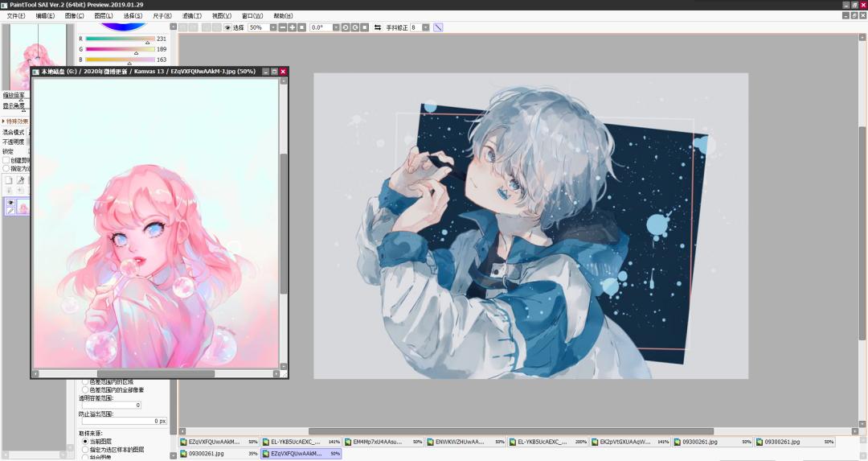Select the 当前图层 current layer radio button
Image resolution: width=868 pixels, height=461 pixels.
tap(85, 442)
